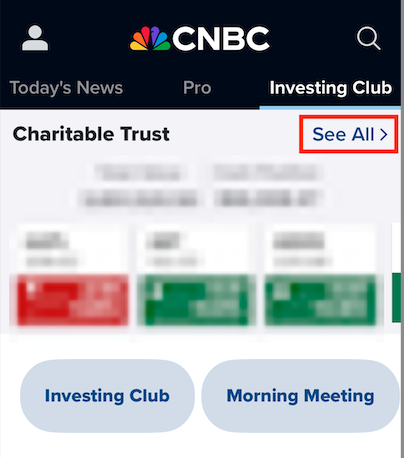The height and width of the screenshot is (458, 404).
Task: Switch to the Today's News tab
Action: click(x=66, y=88)
